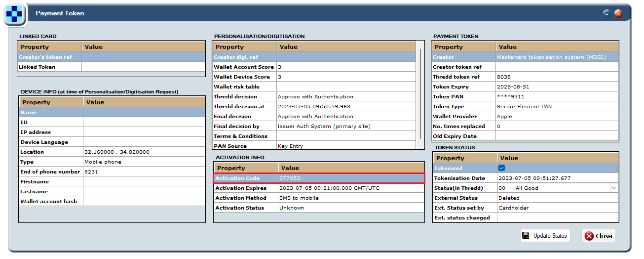
Task: Open the Status(in Thredd) dropdown
Action: tap(614, 188)
